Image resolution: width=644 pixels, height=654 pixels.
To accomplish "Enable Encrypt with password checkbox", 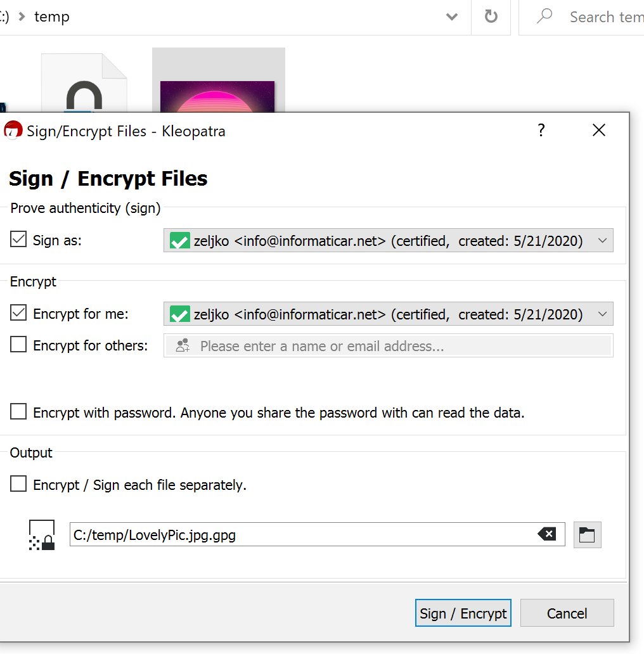I will (18, 412).
